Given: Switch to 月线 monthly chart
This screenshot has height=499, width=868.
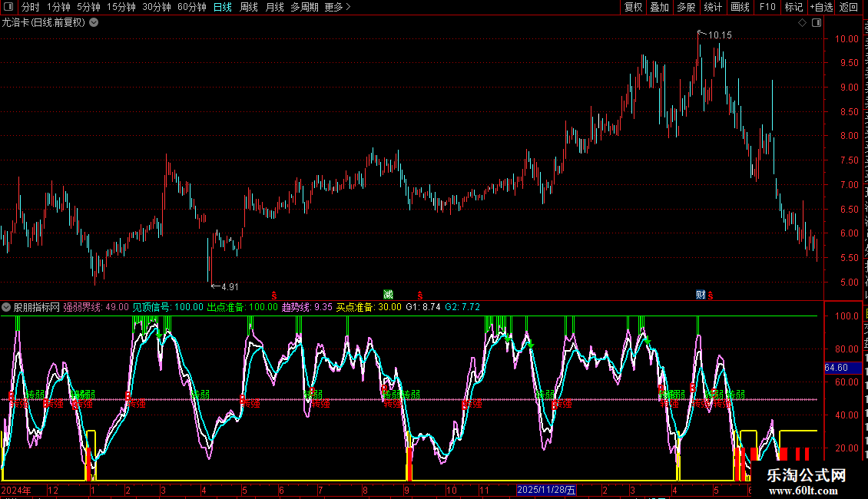Looking at the screenshot, I should [x=274, y=7].
